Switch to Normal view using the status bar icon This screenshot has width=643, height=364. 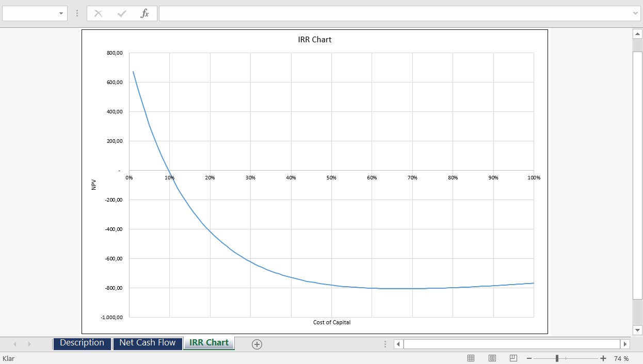click(x=471, y=358)
